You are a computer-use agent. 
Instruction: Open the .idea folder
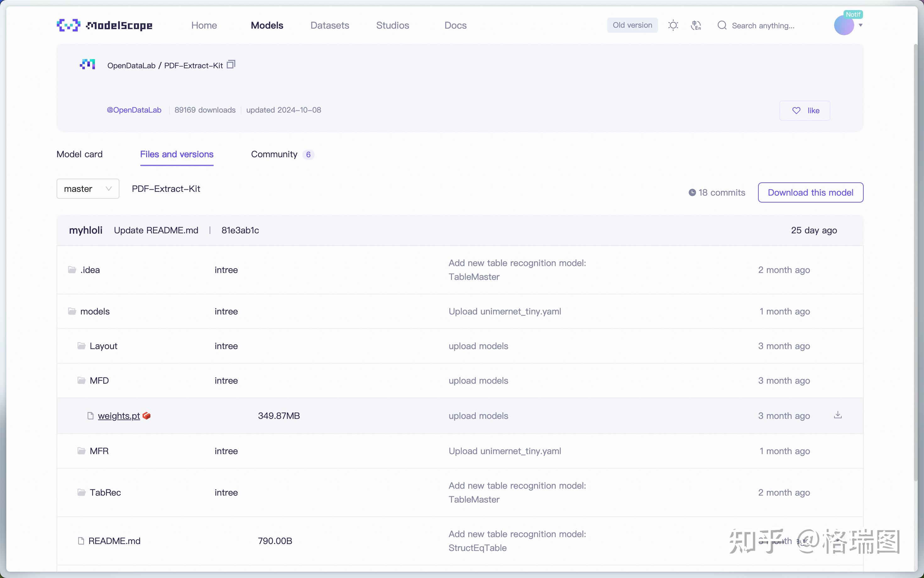tap(90, 270)
